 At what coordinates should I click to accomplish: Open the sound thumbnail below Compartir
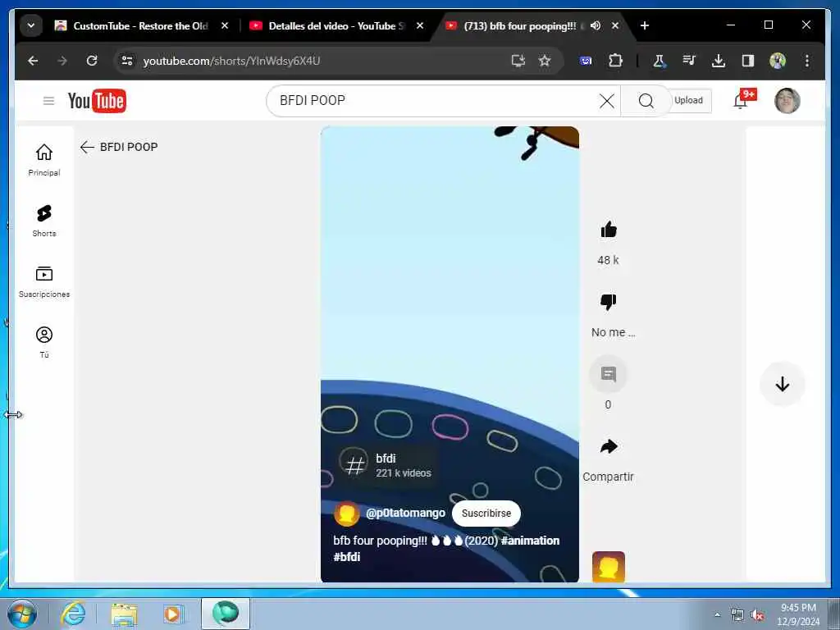(608, 566)
